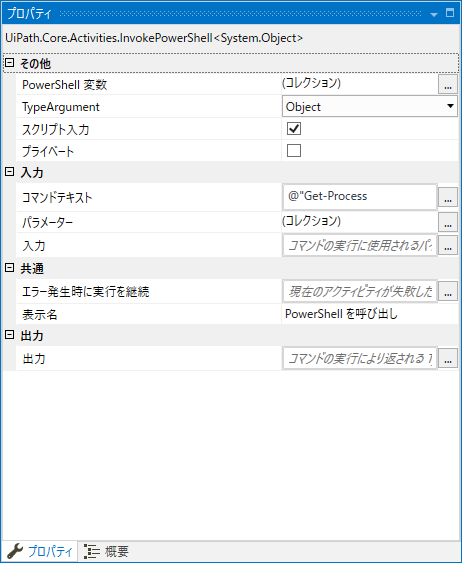Click the (コレクション) value of パラメーター
Viewport: 462px width, 563px height.
click(x=311, y=221)
